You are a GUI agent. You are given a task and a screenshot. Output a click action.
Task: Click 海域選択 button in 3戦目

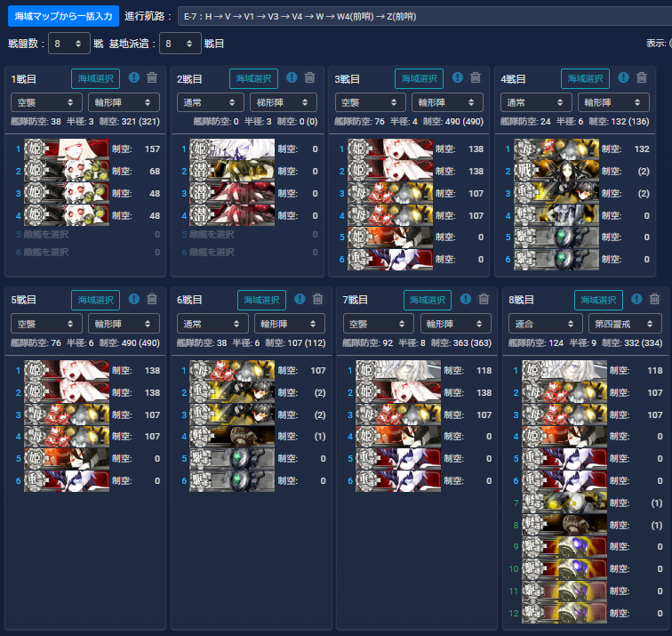[419, 78]
